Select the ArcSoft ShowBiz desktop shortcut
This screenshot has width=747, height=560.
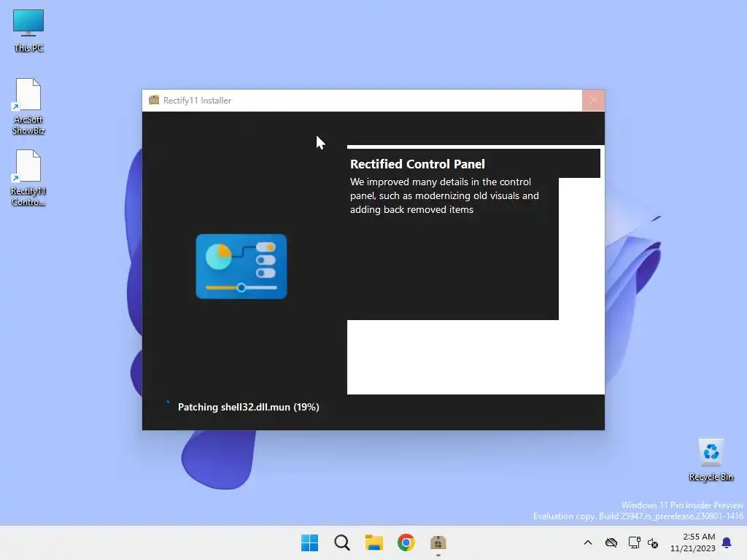click(28, 106)
